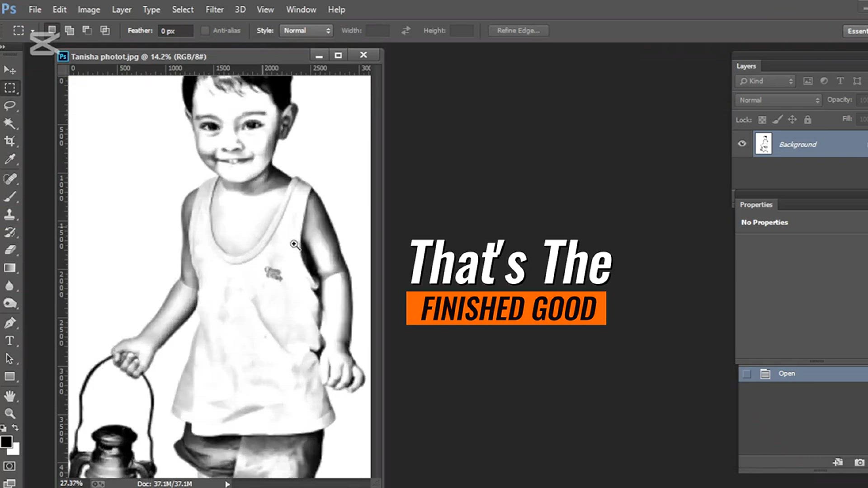Choose Subtract from selection mode
Screen dimensions: 868x488
pos(87,30)
